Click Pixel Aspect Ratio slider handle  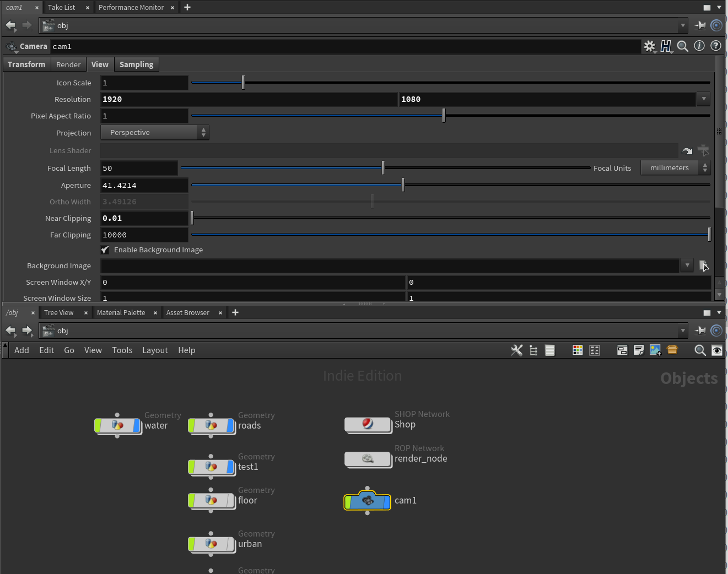pyautogui.click(x=444, y=115)
